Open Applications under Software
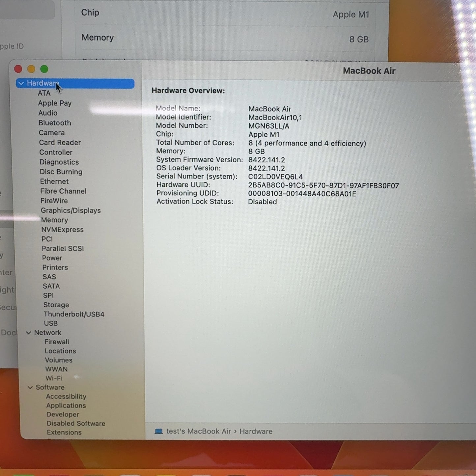 (x=66, y=406)
